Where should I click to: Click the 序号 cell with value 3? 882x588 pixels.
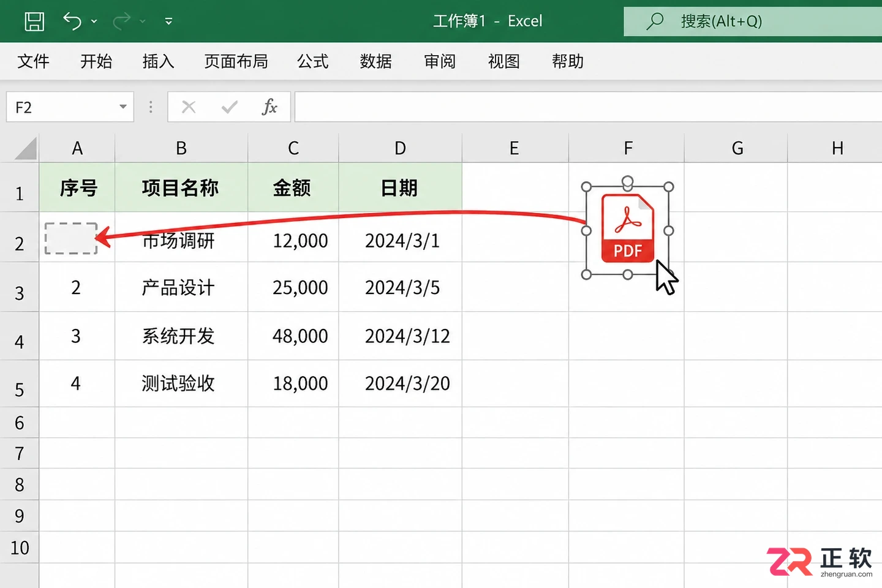coord(77,336)
